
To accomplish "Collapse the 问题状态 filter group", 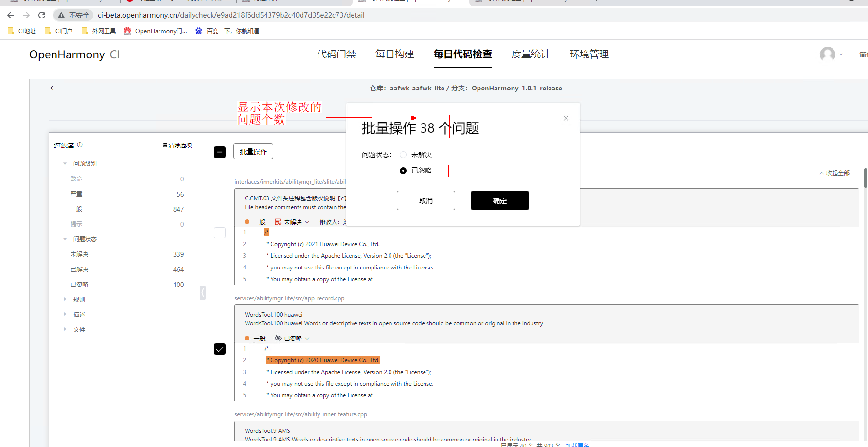I will [65, 239].
